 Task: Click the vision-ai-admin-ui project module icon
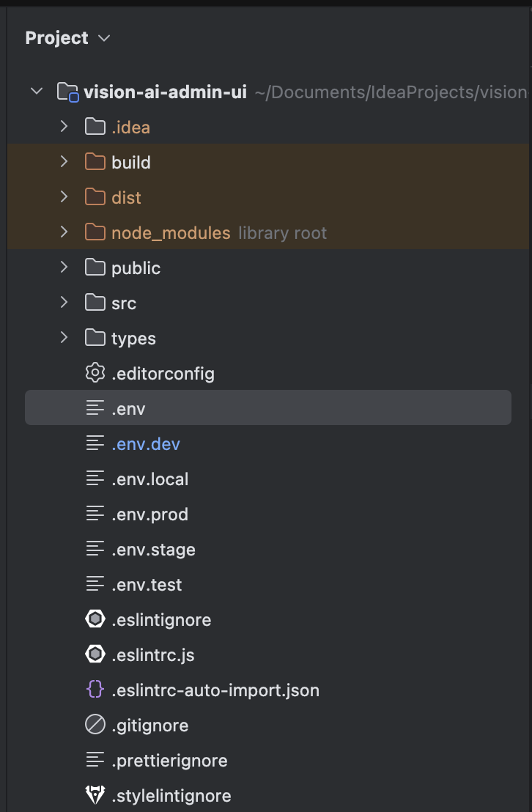click(x=67, y=92)
